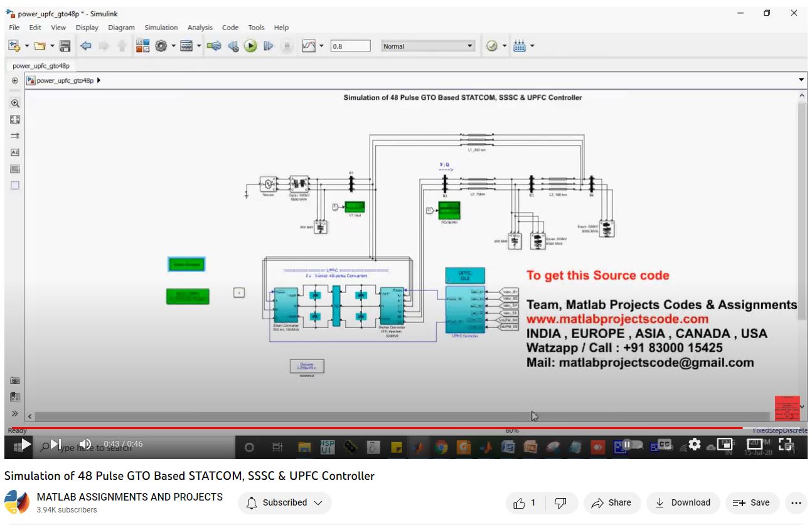Click the Share button
The width and height of the screenshot is (812, 525).
pos(611,502)
